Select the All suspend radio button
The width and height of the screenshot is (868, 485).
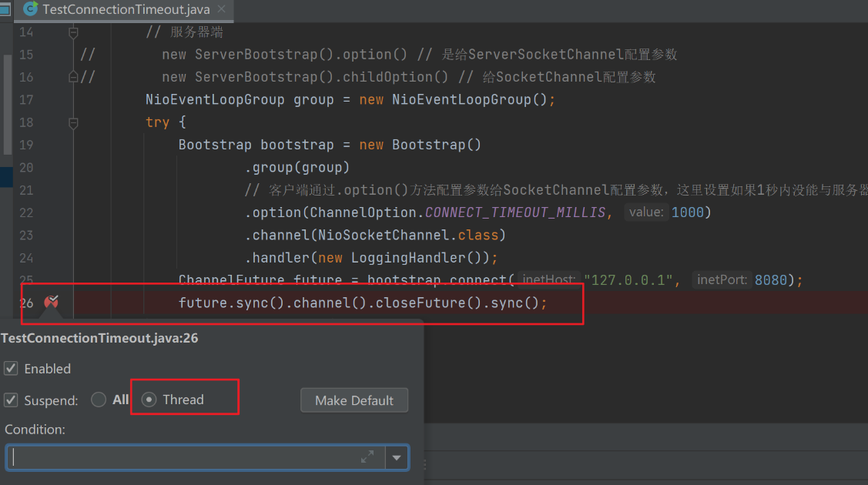(99, 400)
